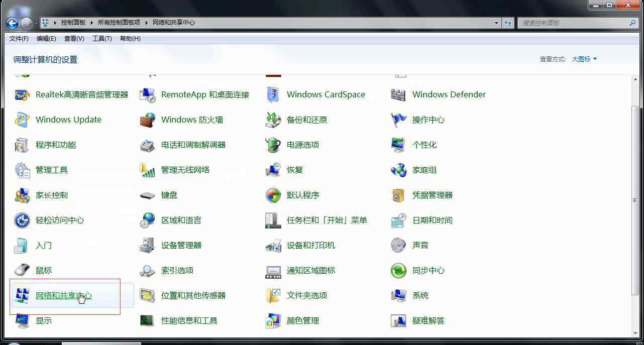
Task: Open the 设备和打印机 link
Action: pos(311,246)
